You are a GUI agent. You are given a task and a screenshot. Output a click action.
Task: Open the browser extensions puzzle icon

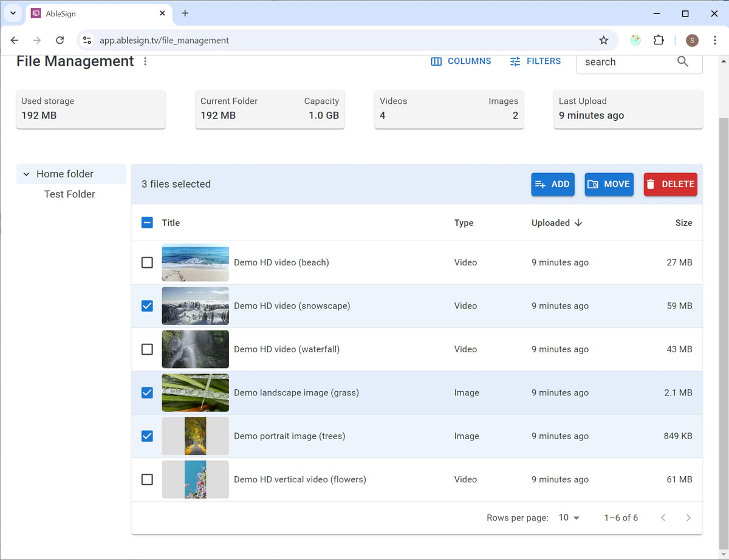pos(659,40)
